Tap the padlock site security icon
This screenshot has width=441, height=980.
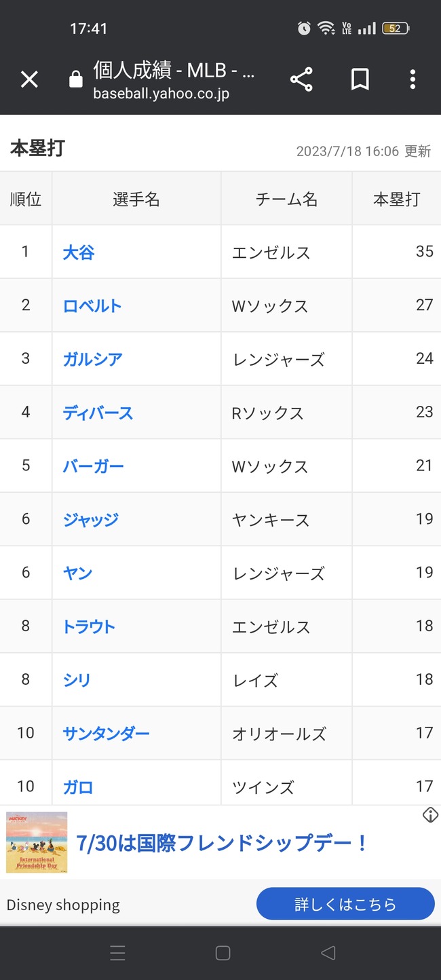[76, 80]
